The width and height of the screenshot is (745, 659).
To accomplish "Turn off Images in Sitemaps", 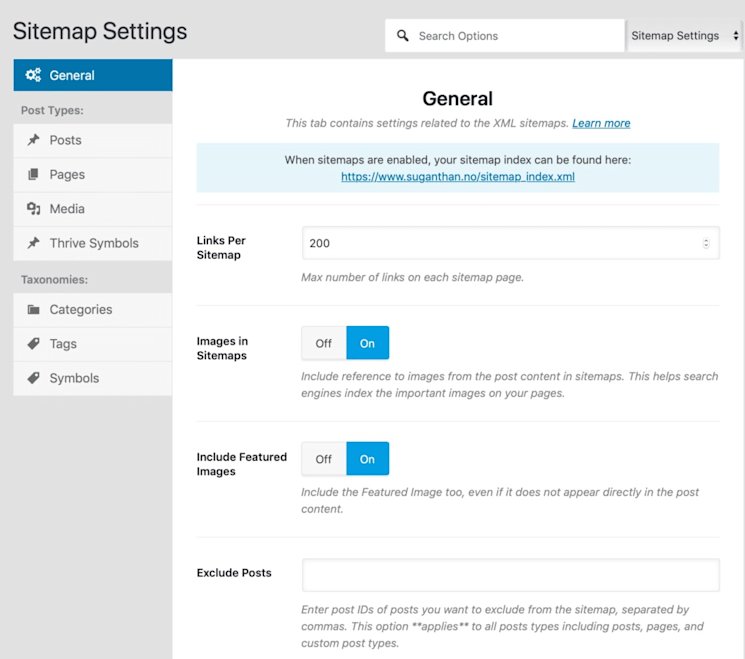I will (324, 343).
